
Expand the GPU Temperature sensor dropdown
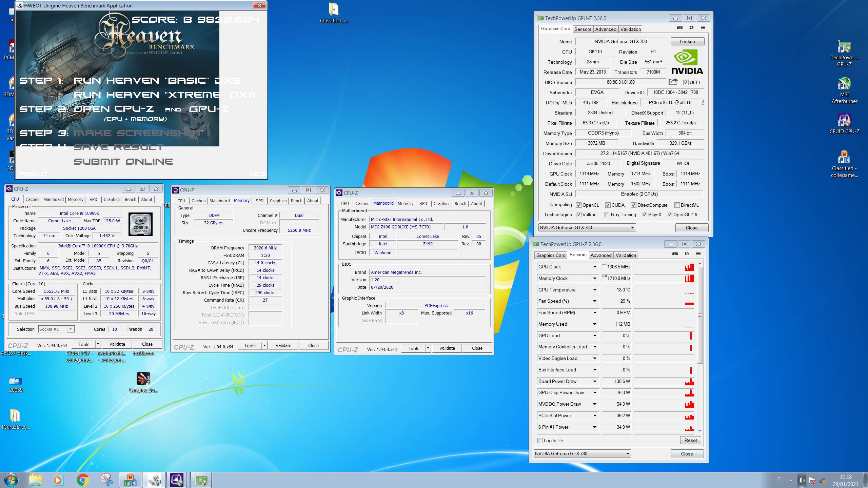(x=594, y=290)
